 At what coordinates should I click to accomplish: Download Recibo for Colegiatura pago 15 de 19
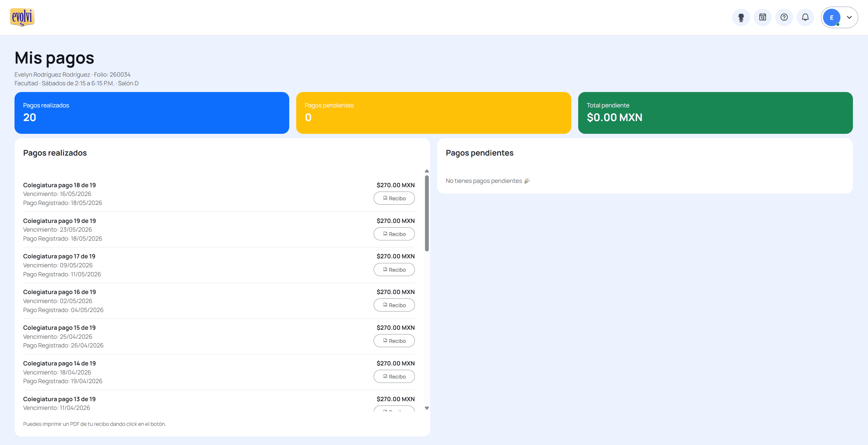click(x=394, y=341)
